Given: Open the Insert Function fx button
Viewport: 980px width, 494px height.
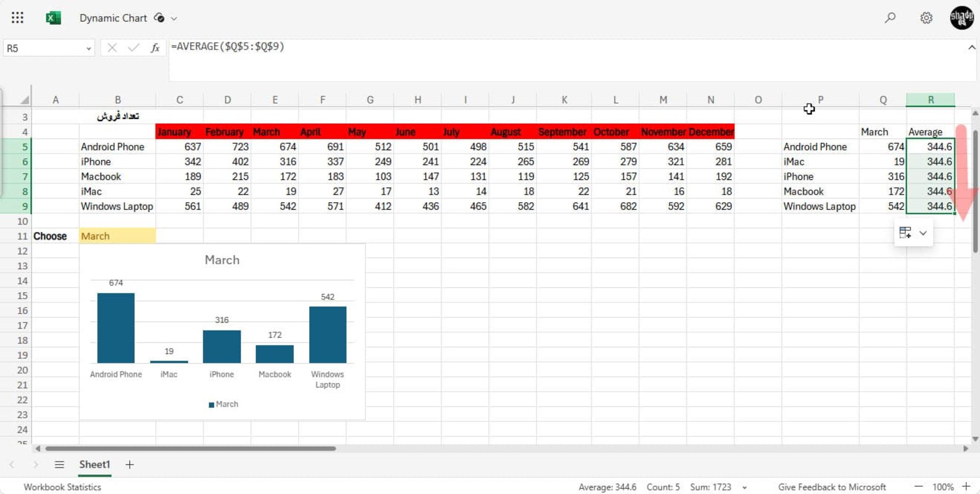Looking at the screenshot, I should (155, 48).
